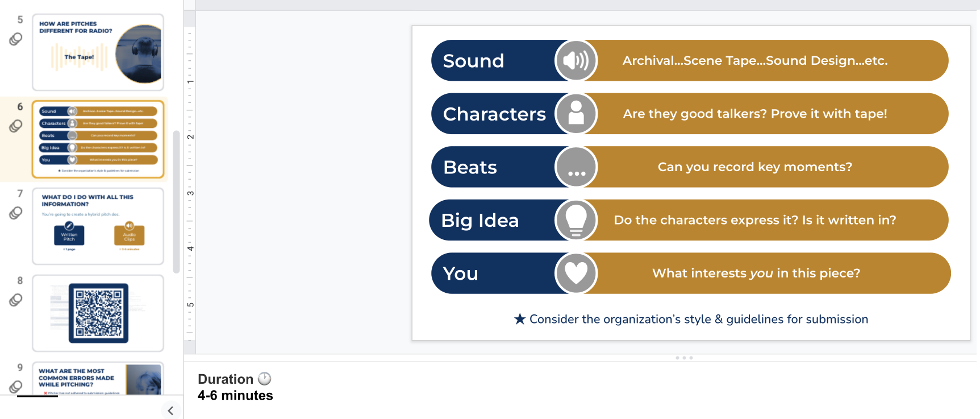Click the link icon next to slide 5
The height and width of the screenshot is (419, 980).
pos(16,39)
